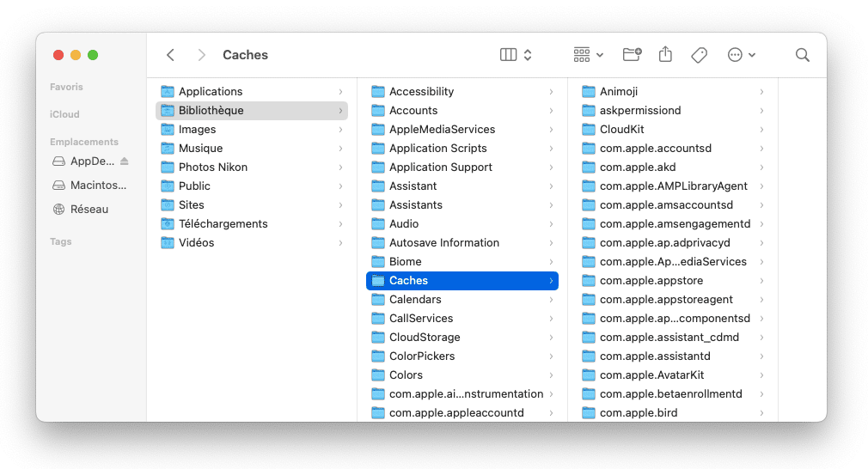Toggle view mode stepper arrows
The image size is (868, 469).
[528, 55]
